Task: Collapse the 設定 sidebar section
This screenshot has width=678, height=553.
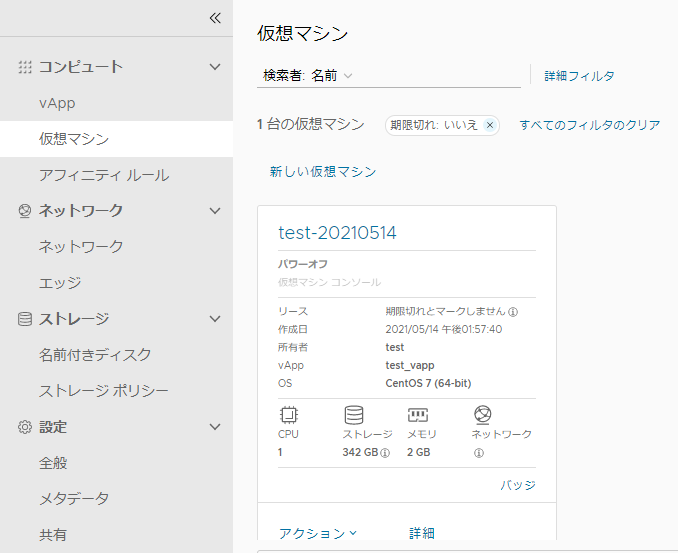Action: click(214, 427)
